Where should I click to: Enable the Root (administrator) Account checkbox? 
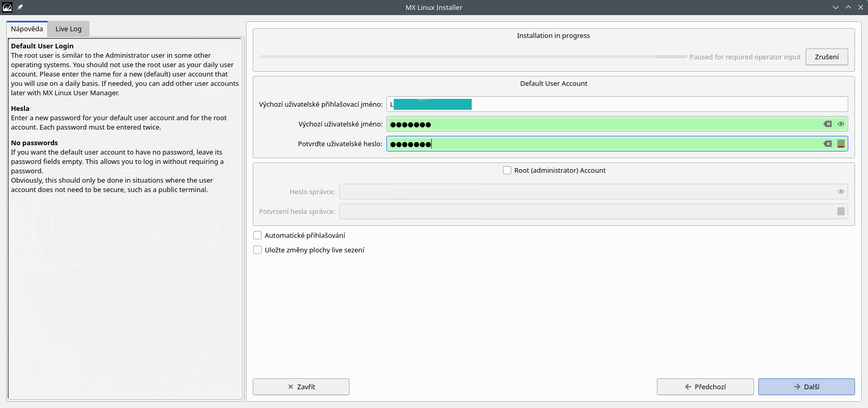tap(507, 170)
